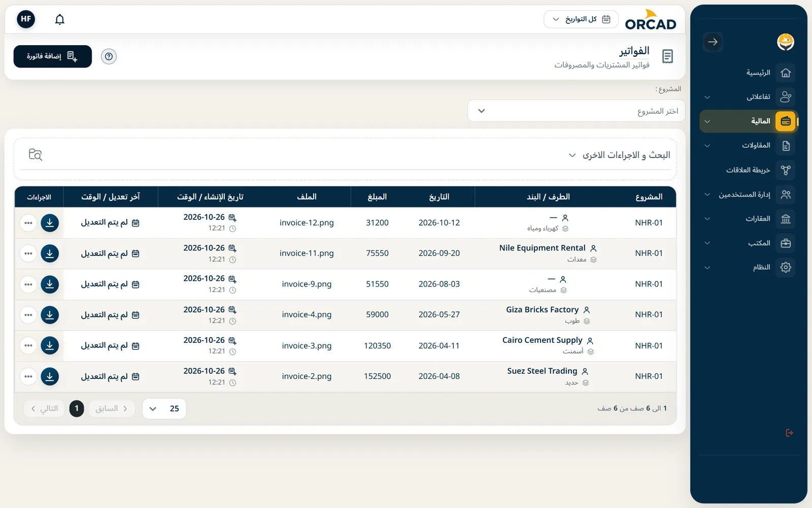The height and width of the screenshot is (508, 812).
Task: Expand the العقارات sidebar menu
Action: (x=749, y=219)
